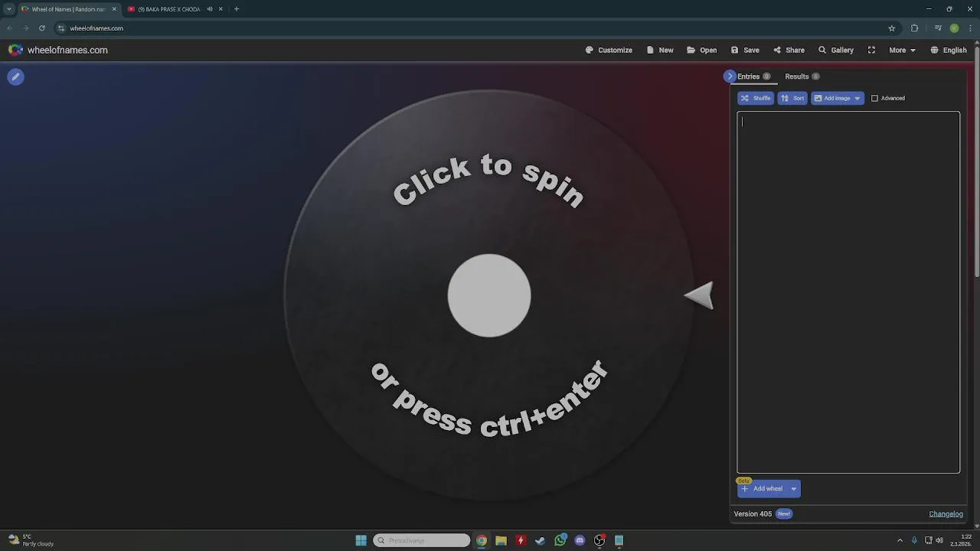This screenshot has height=551, width=980.
Task: Click the wheelofnames.com logo
Action: pyautogui.click(x=57, y=50)
